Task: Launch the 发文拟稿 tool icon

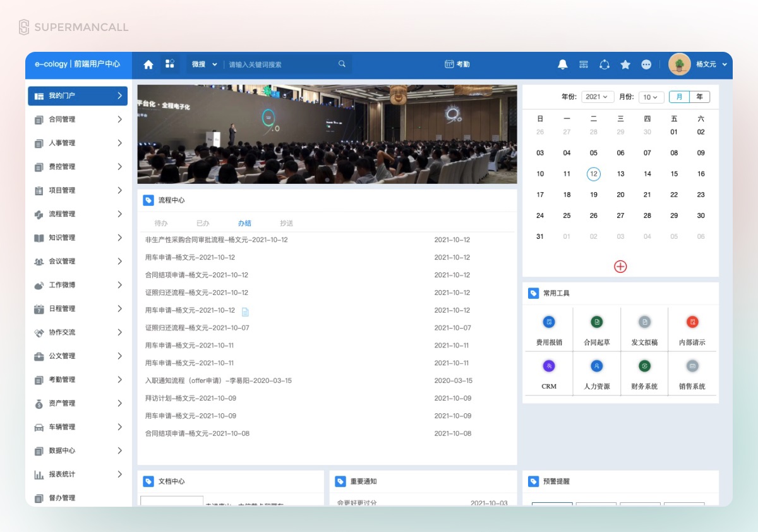Action: [644, 322]
